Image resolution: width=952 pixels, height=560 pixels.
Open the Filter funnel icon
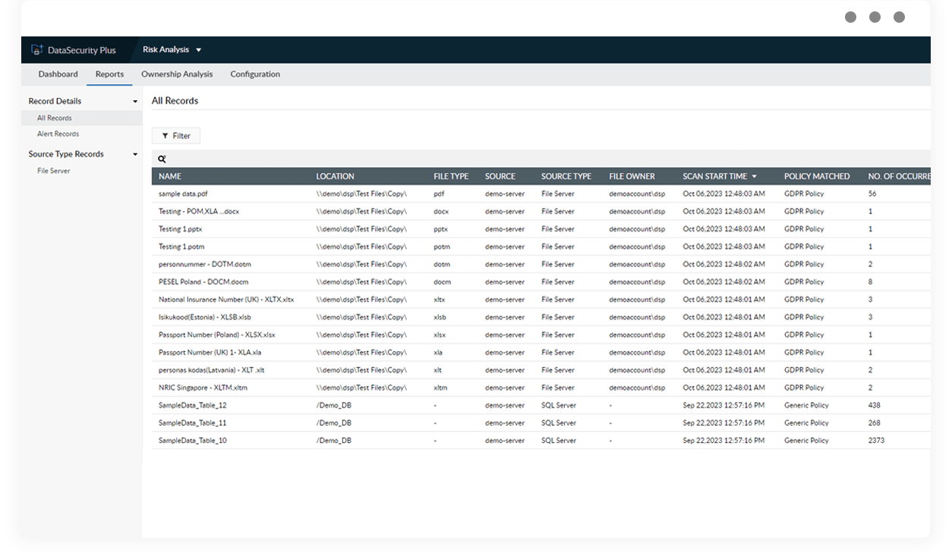(x=166, y=135)
